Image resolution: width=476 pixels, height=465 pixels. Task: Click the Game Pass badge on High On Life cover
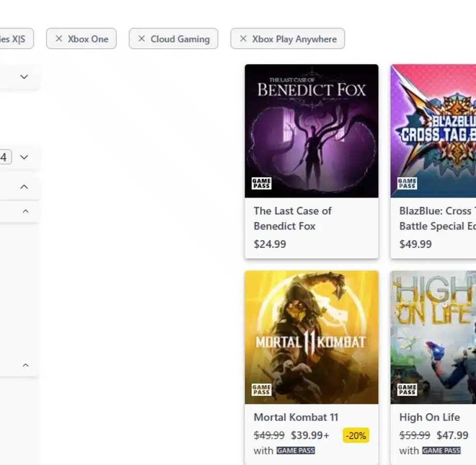click(407, 390)
